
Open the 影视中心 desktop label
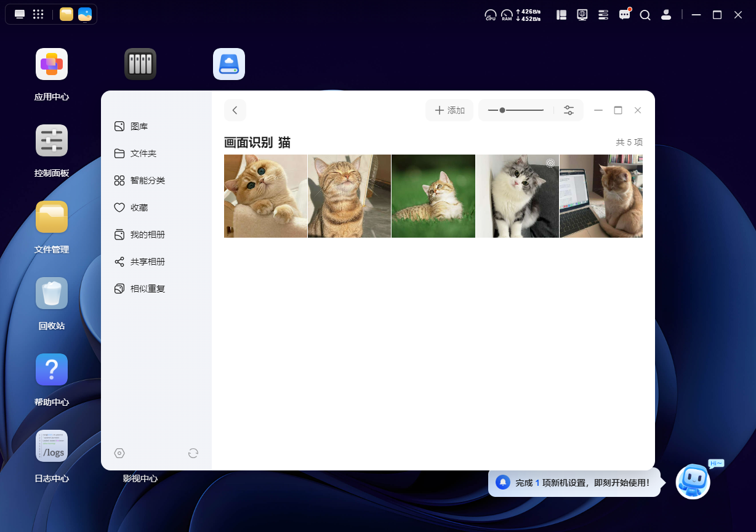tap(140, 478)
